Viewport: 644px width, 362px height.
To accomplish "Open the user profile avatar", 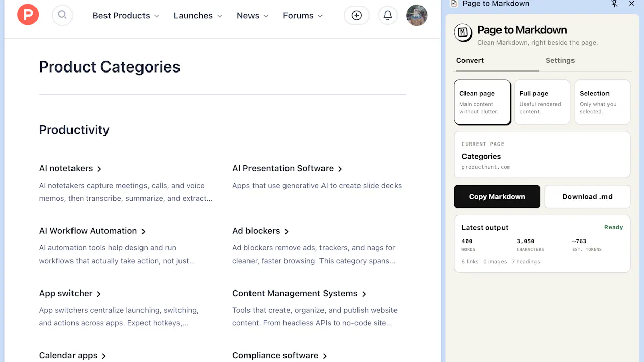I will (417, 15).
